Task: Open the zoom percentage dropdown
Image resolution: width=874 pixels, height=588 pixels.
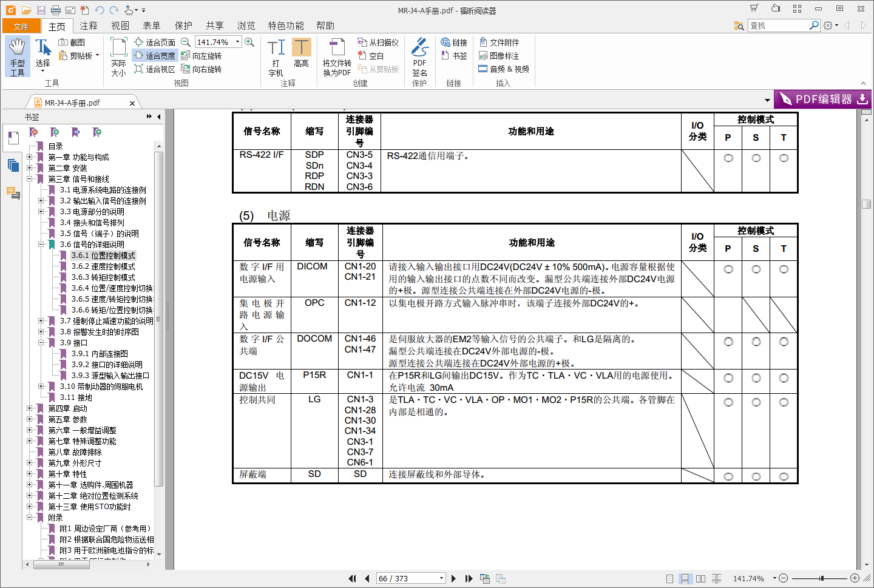Action: click(x=238, y=42)
